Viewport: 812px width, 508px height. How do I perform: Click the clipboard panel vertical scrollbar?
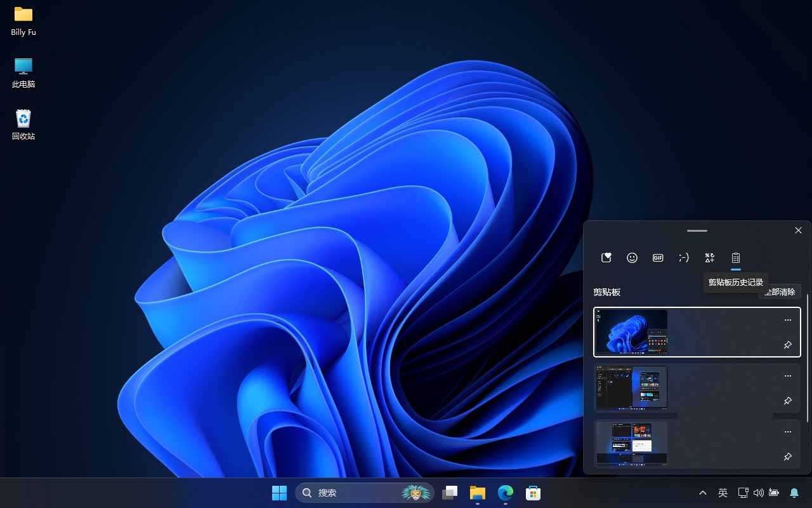[x=808, y=356]
